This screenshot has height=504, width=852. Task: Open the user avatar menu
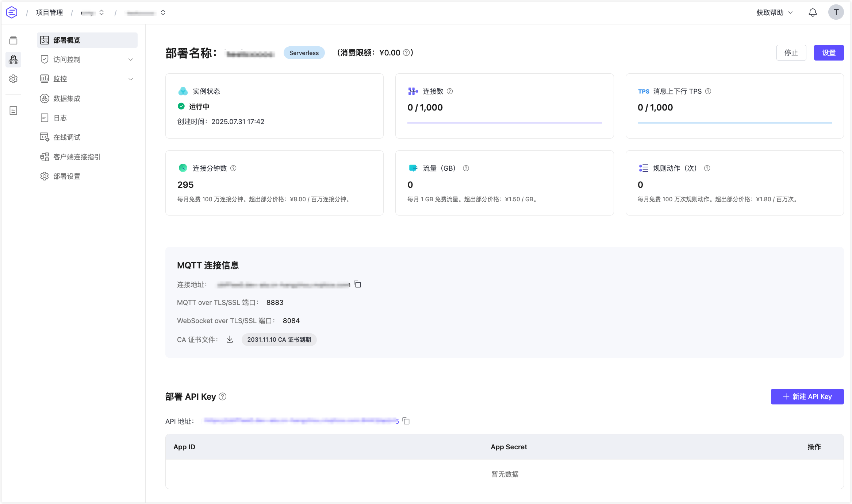coord(836,12)
